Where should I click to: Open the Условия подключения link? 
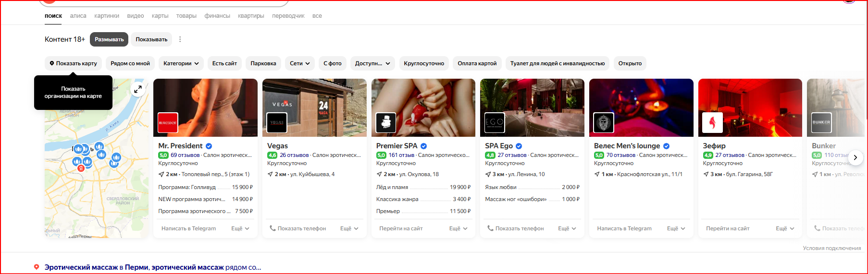(832, 248)
